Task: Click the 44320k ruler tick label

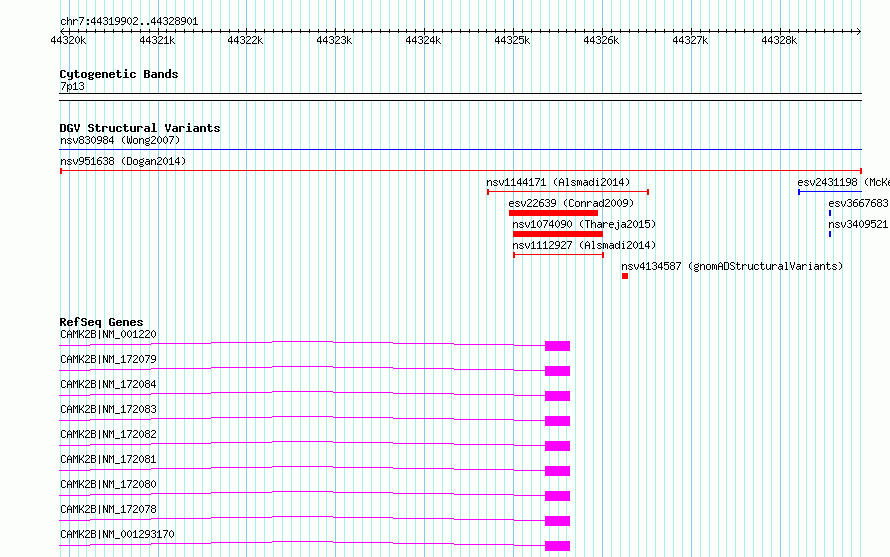Action: (x=68, y=40)
